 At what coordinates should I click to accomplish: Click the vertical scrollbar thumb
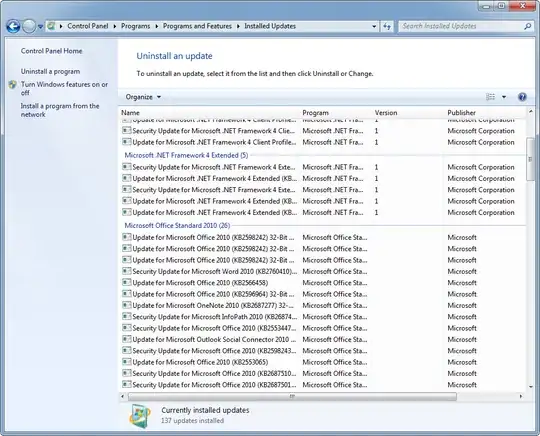[x=530, y=159]
